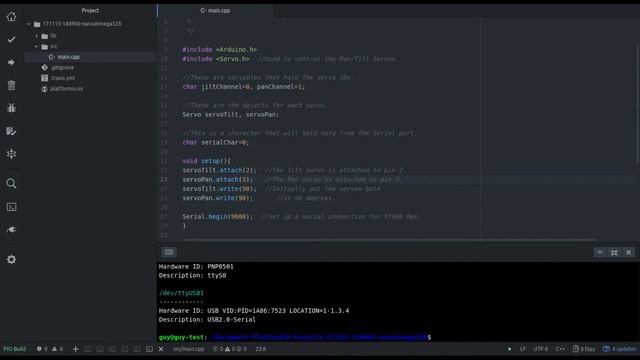The height and width of the screenshot is (360, 640).
Task: Close all terminals X in status bar
Action: pyautogui.click(x=161, y=349)
